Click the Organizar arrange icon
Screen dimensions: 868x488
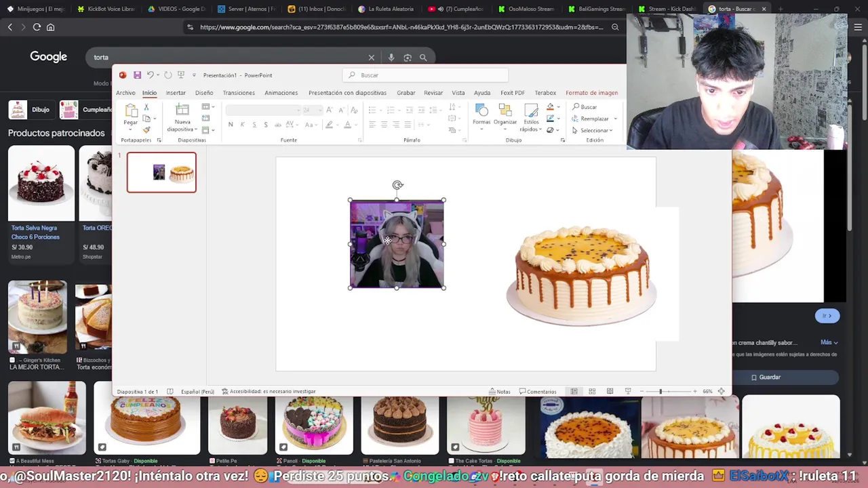tap(505, 110)
